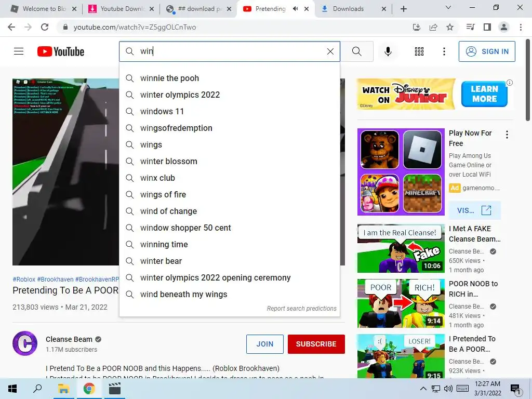Select winning time suggestion

(x=229, y=244)
